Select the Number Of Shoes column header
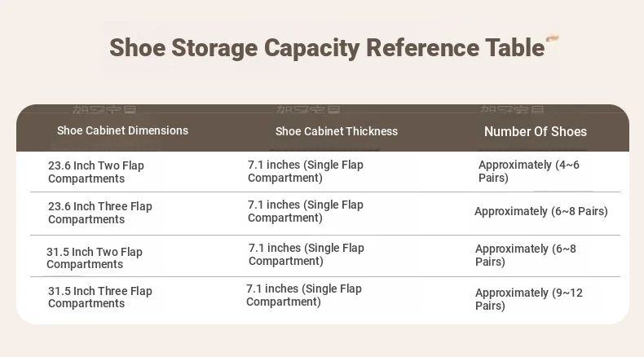Image resolution: width=644 pixels, height=357 pixels. (535, 131)
